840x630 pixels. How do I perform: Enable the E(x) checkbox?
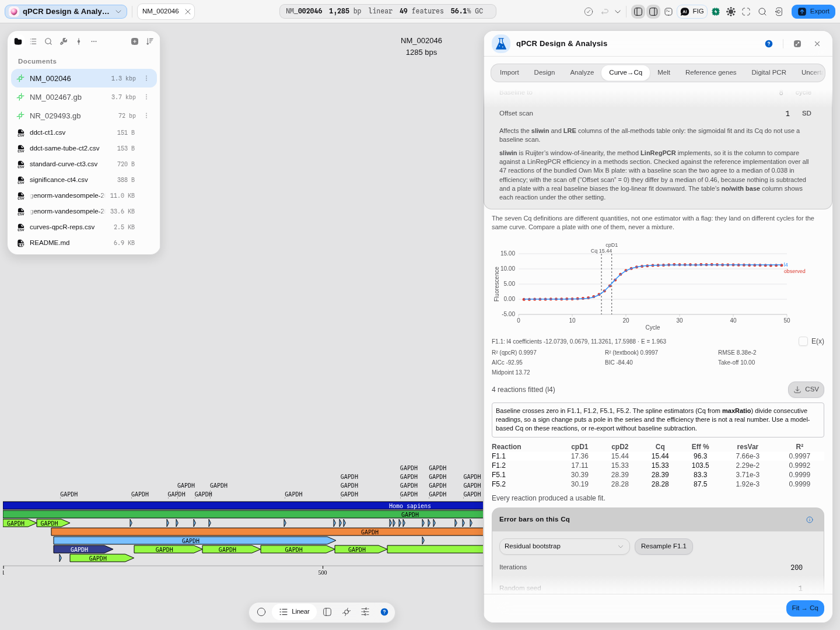click(803, 341)
